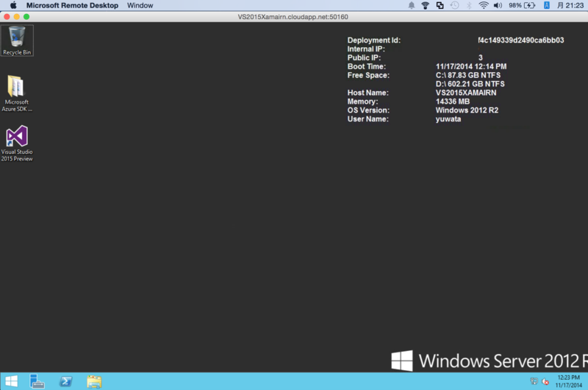Click the macOS volume icon
This screenshot has width=588, height=390.
tap(498, 5)
